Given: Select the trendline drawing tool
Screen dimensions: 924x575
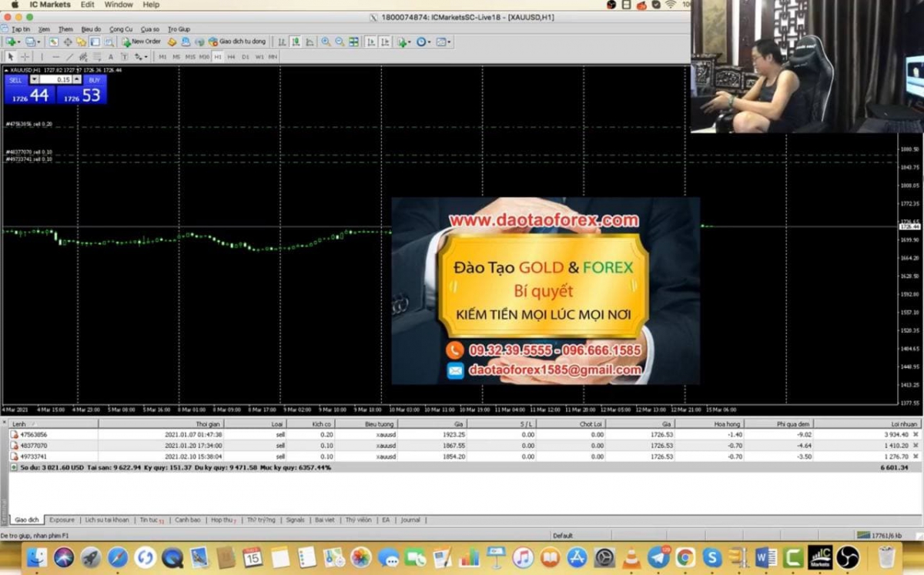Looking at the screenshot, I should click(69, 56).
